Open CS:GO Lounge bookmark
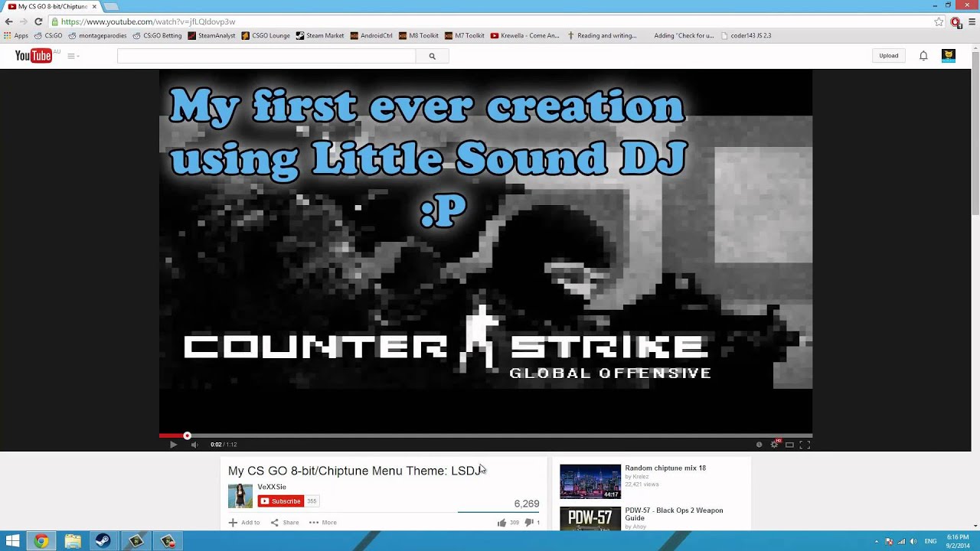Viewport: 980px width, 551px height. pyautogui.click(x=266, y=35)
